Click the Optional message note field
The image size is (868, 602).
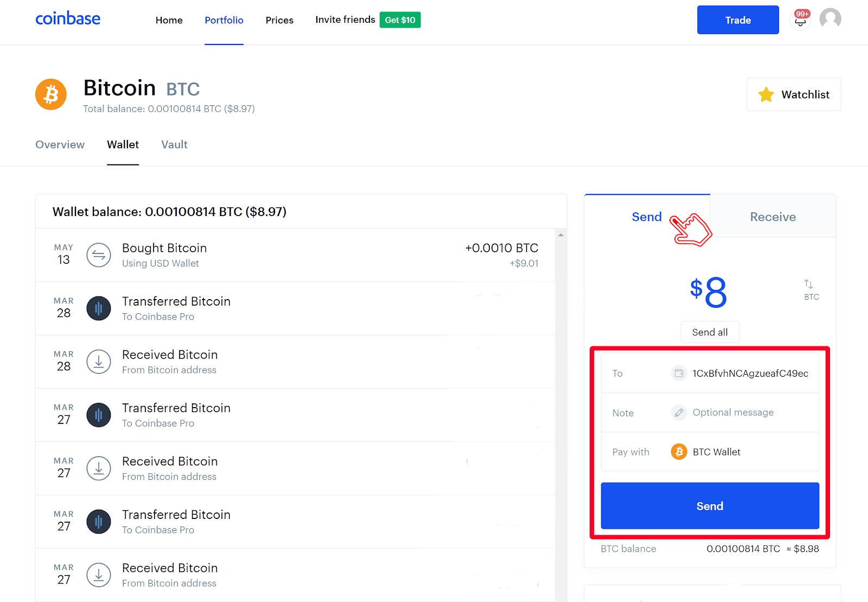tap(710, 413)
